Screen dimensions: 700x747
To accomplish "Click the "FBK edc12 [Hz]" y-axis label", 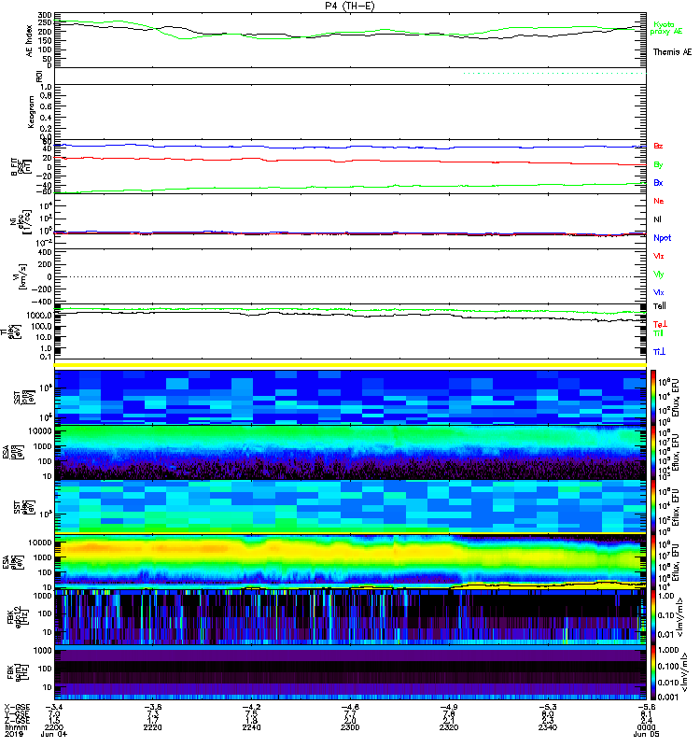I will (18, 617).
